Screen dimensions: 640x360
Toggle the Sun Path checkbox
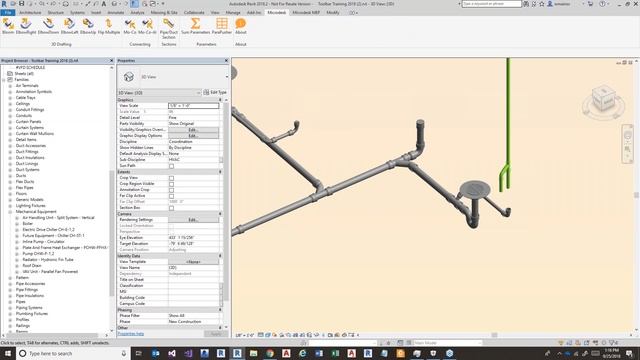tap(171, 166)
